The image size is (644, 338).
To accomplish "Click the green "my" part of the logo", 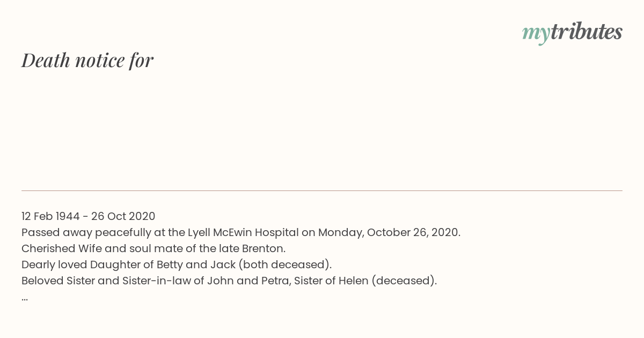I will tap(536, 34).
